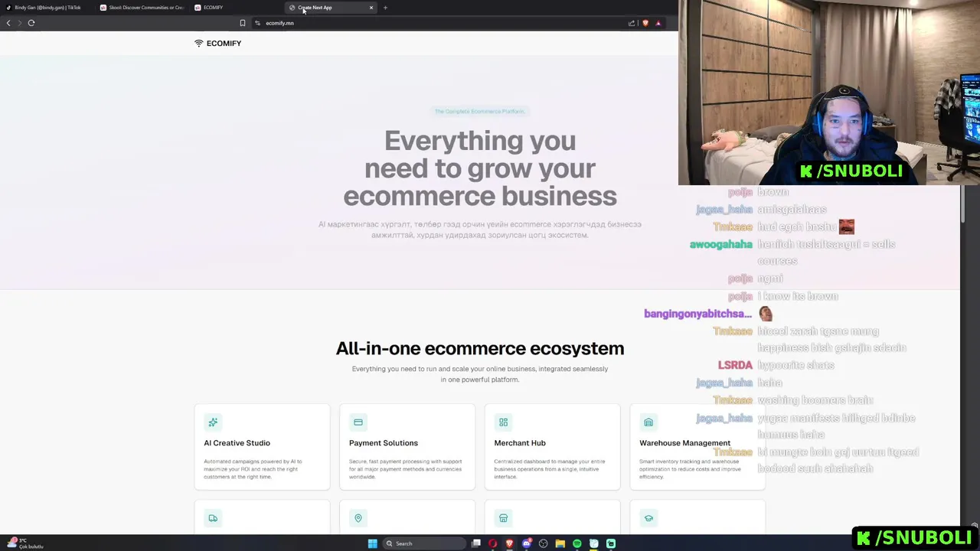
Task: Click the Payment Solutions card icon
Action: (x=358, y=422)
